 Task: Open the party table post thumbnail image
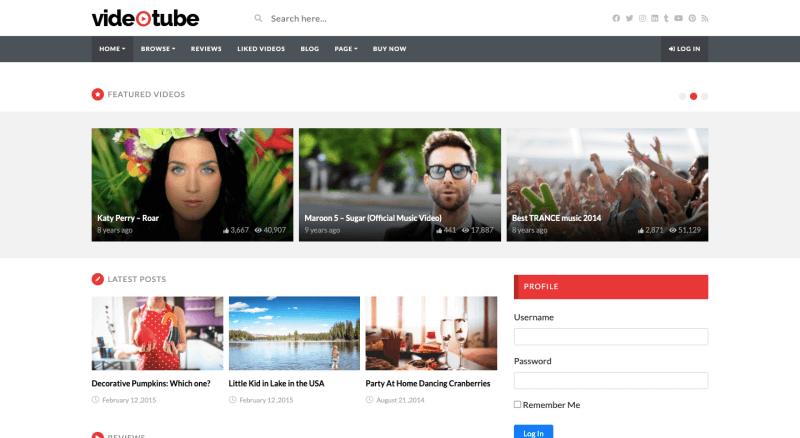[x=431, y=333]
